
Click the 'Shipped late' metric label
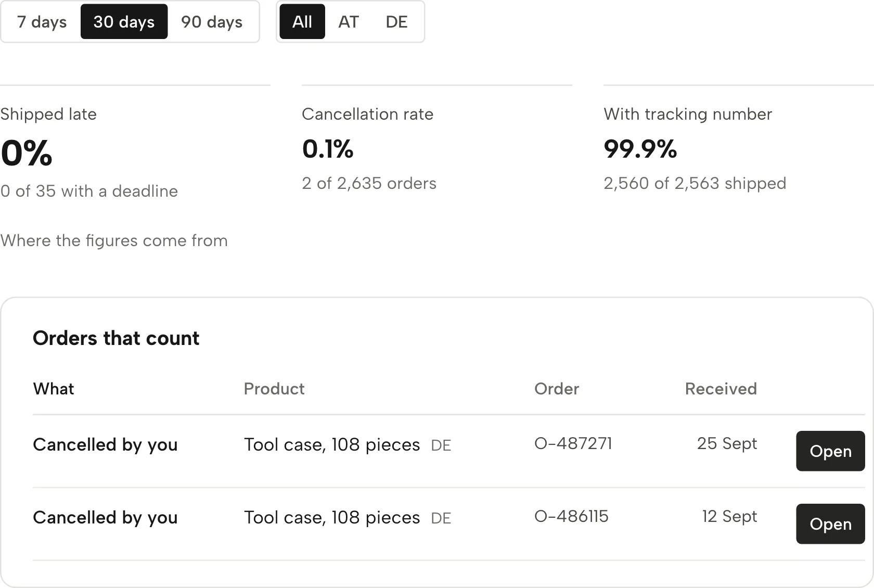tap(48, 114)
